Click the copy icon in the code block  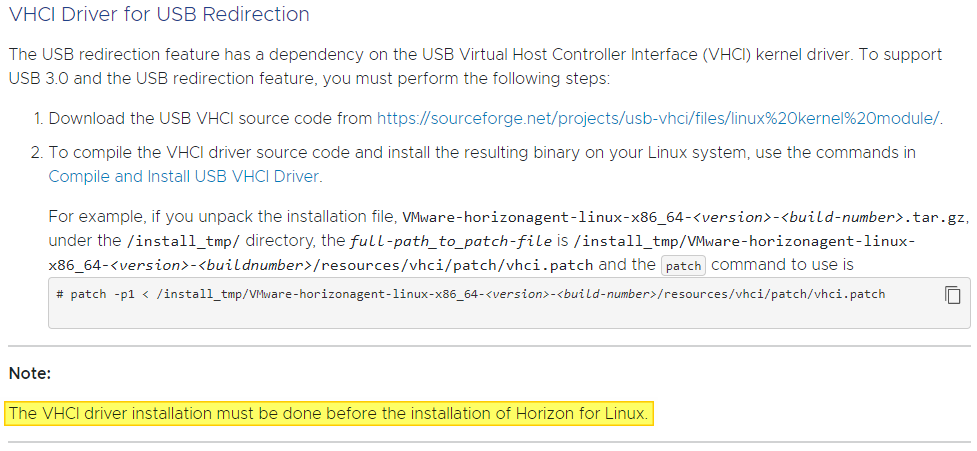tap(952, 295)
